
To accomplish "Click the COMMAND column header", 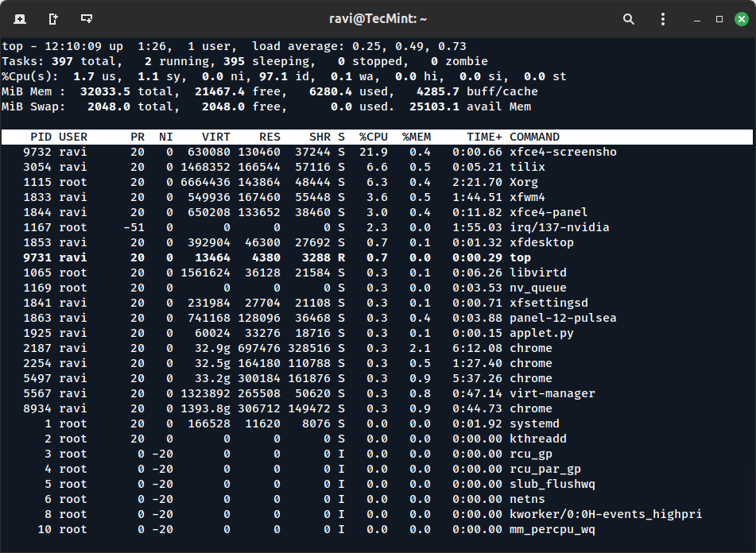I will pyautogui.click(x=534, y=137).
